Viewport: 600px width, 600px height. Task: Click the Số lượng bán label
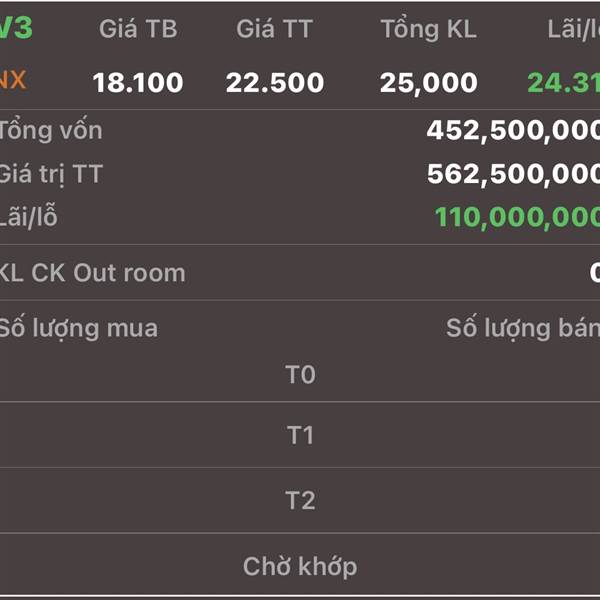523,329
